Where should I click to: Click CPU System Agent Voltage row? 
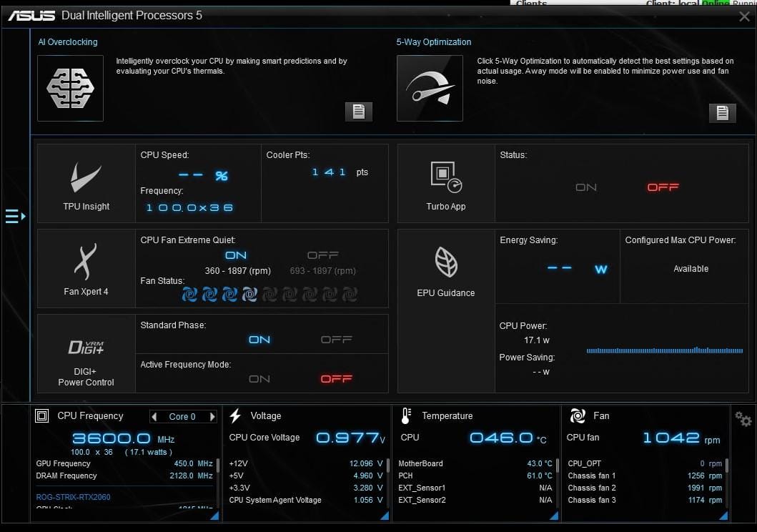coord(306,500)
